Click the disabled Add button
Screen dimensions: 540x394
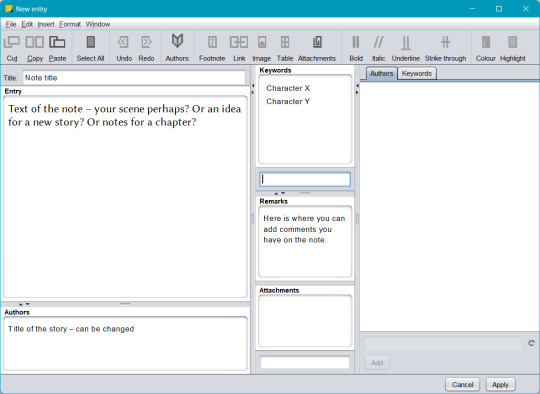point(377,362)
